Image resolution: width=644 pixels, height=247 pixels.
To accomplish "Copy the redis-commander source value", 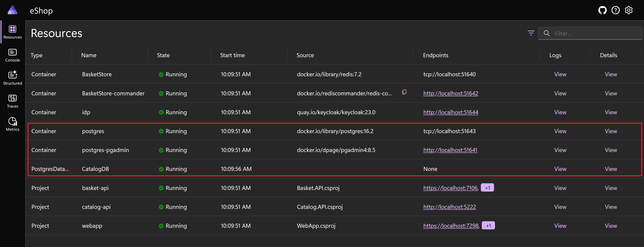I will (x=404, y=92).
